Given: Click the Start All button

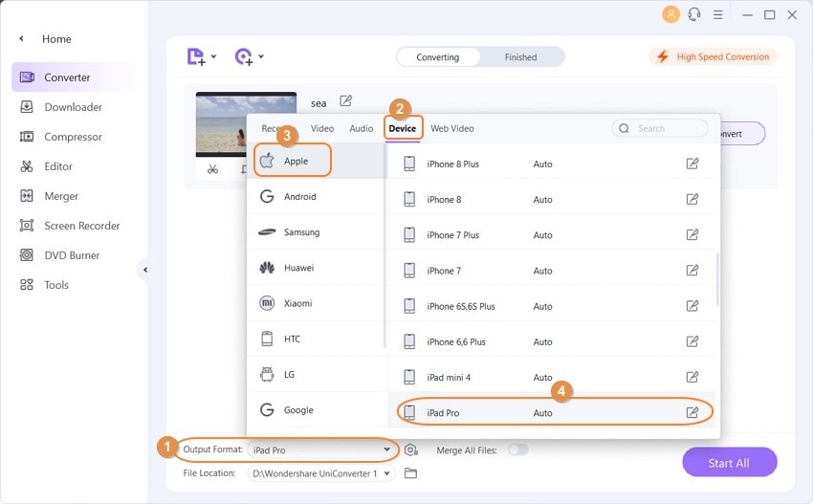Looking at the screenshot, I should pos(729,463).
